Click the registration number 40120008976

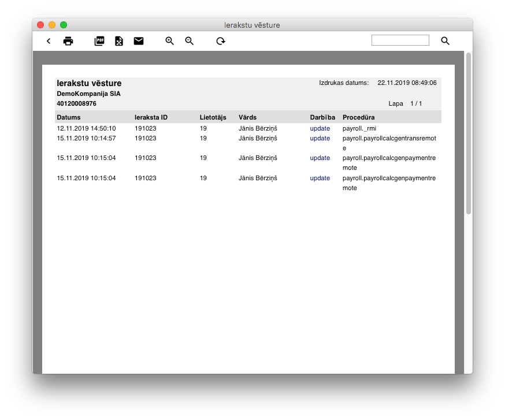(x=76, y=104)
